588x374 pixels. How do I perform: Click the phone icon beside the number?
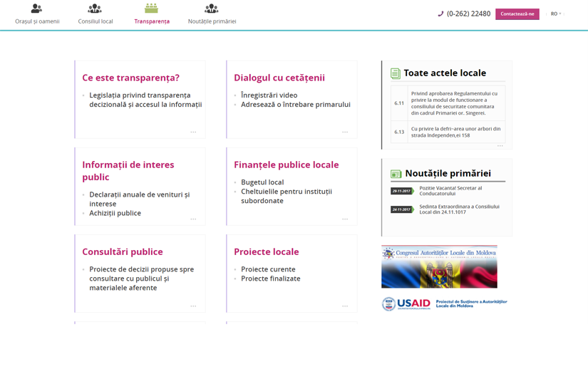(440, 14)
